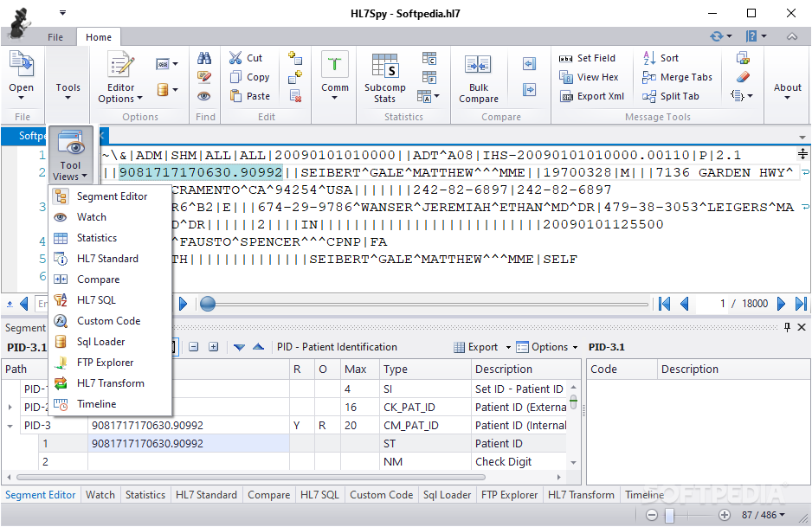Click the Open file icon
This screenshot has width=812, height=527.
[22, 65]
